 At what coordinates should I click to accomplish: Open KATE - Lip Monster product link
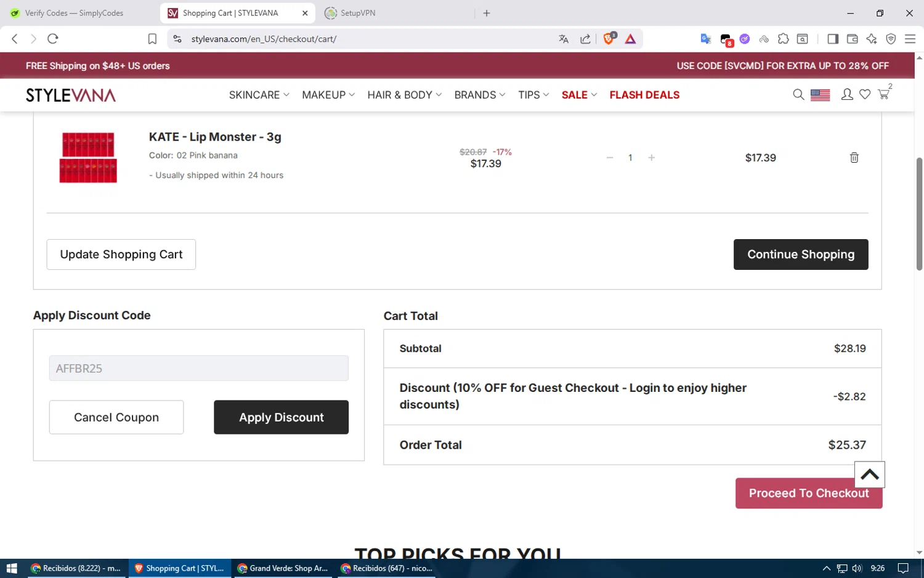click(x=215, y=137)
